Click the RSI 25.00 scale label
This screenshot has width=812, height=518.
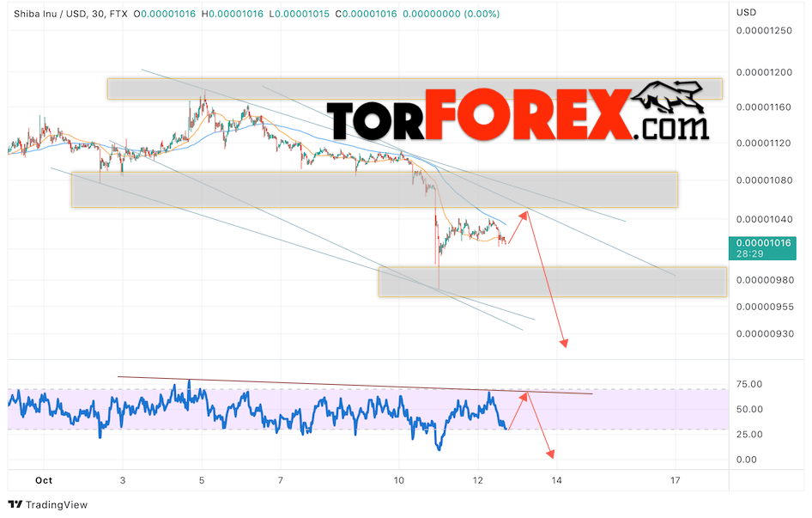(749, 435)
